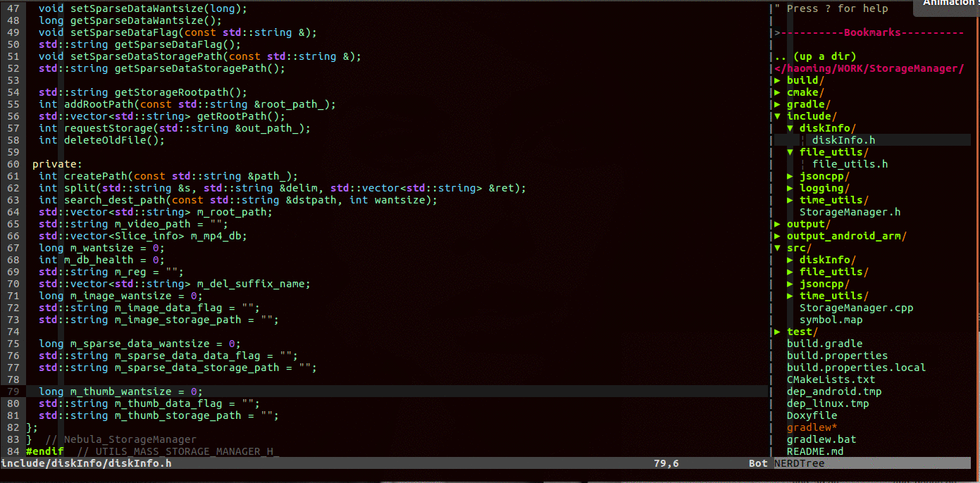Open dep_linux.tmp file
Viewport: 980px width, 483px height.
tap(828, 403)
